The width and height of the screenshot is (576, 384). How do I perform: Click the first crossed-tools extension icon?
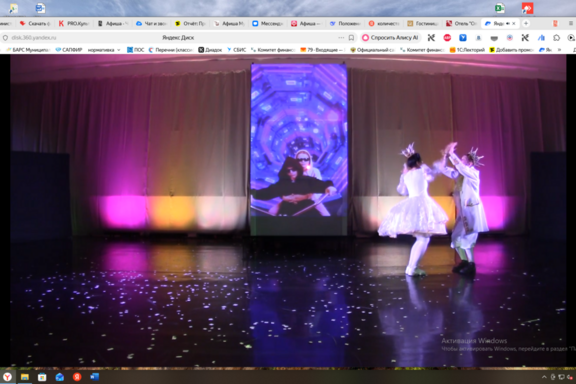pos(431,38)
